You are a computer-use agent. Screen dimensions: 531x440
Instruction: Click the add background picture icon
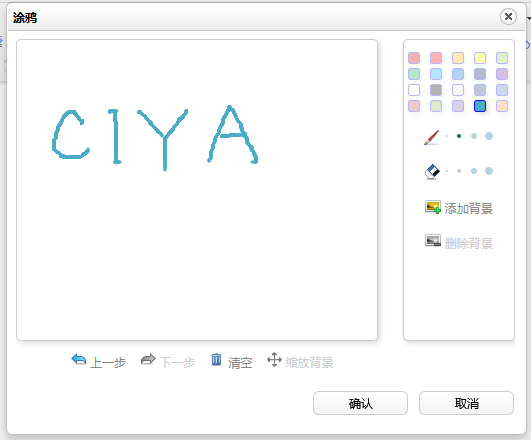coord(433,207)
